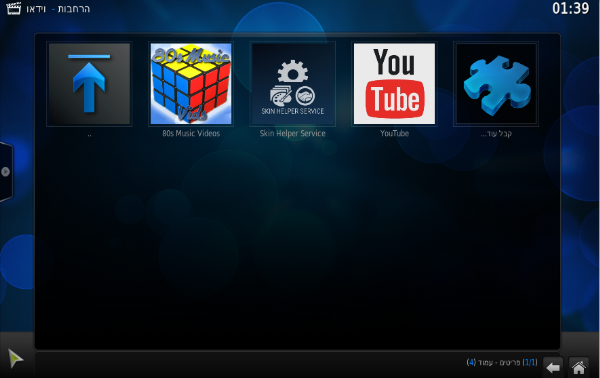Go to the home screen via house icon
Screen dimensions: 600x378
click(579, 368)
